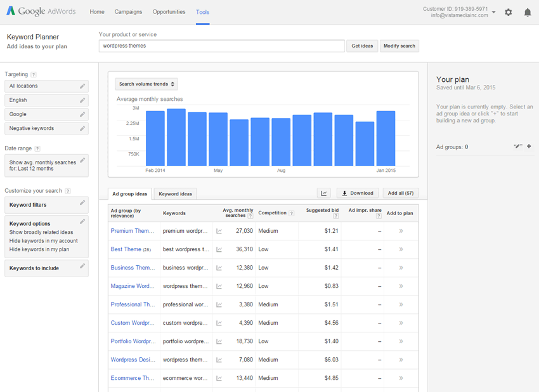Open Custom WordPress ad group link

tap(133, 323)
